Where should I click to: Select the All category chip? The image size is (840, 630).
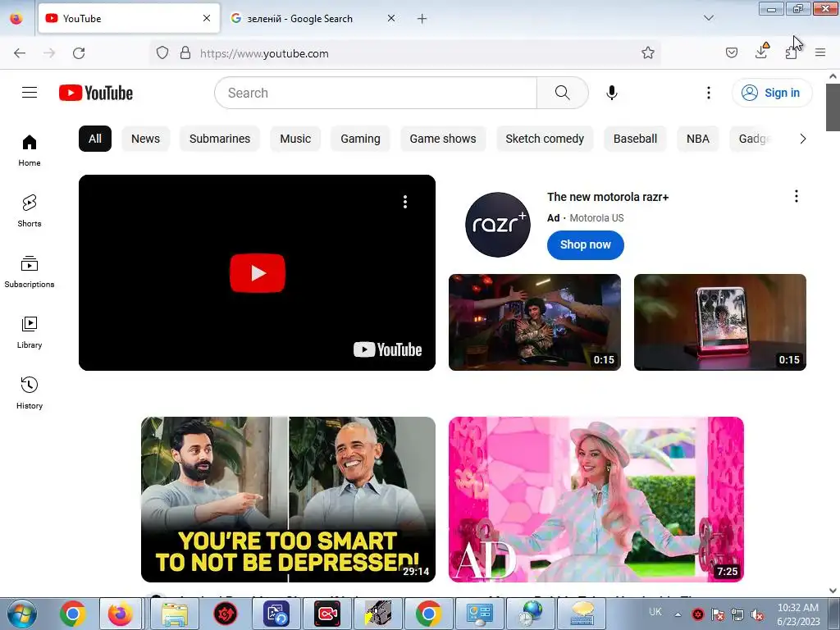coord(95,139)
